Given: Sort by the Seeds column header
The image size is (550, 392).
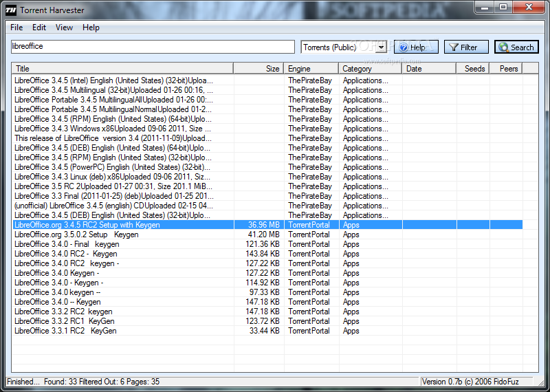Looking at the screenshot, I should pos(473,69).
